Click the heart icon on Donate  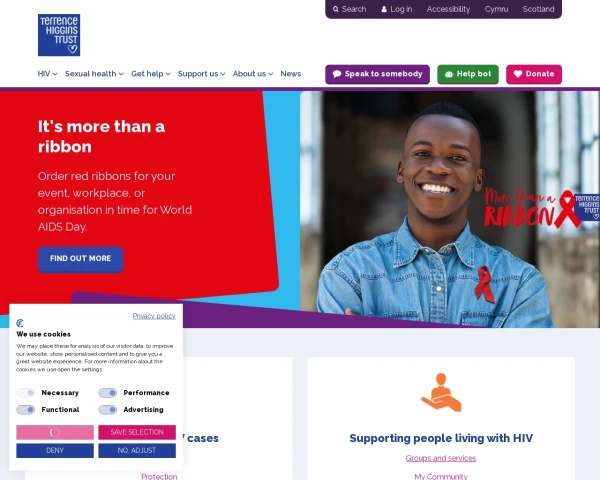(518, 74)
